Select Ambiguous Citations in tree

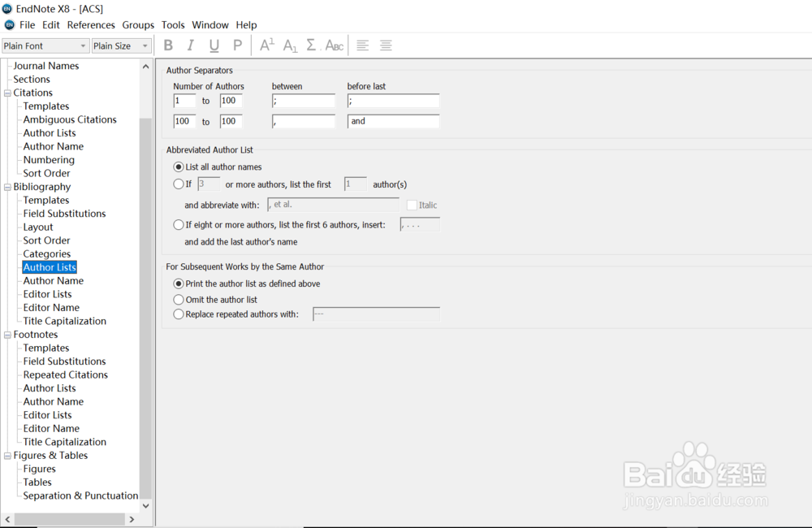point(70,119)
